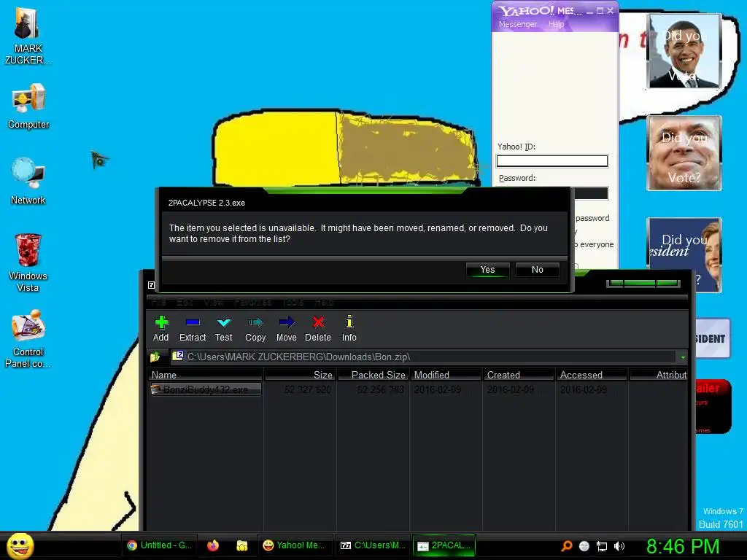The height and width of the screenshot is (560, 747).
Task: Expand the 7-Zip address path dropdown
Action: point(683,357)
